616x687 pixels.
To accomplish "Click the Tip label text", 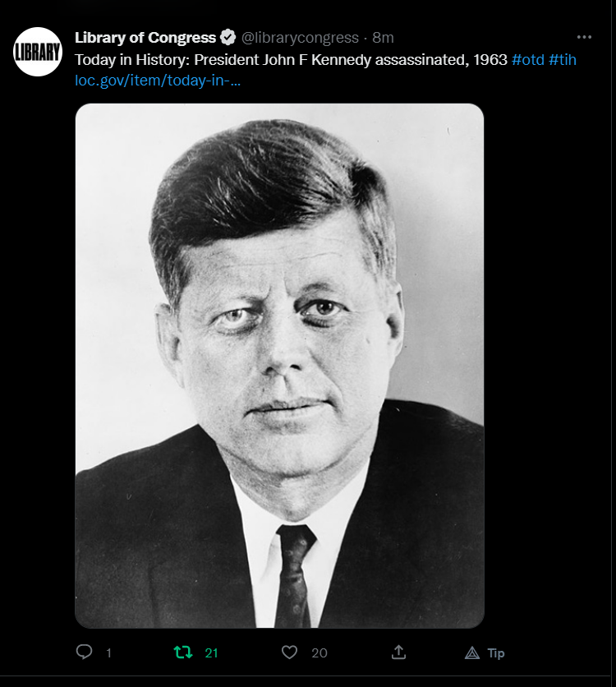I will click(x=496, y=652).
